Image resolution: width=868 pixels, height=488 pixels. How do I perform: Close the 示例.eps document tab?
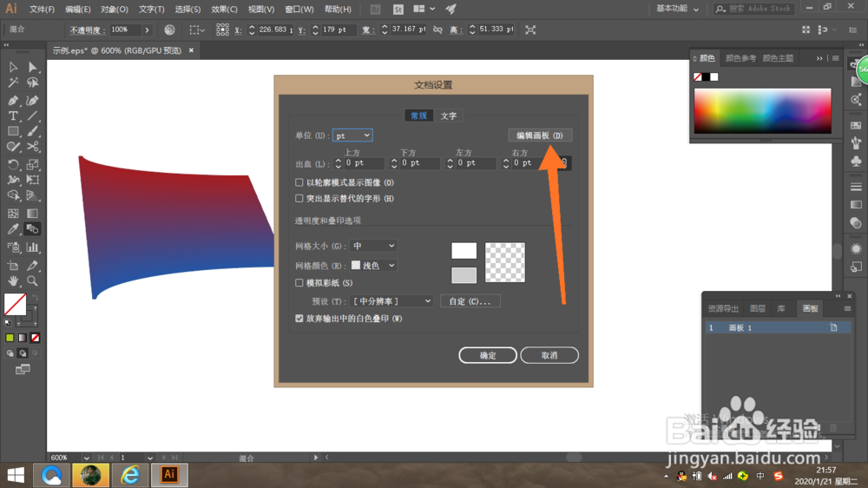point(191,50)
